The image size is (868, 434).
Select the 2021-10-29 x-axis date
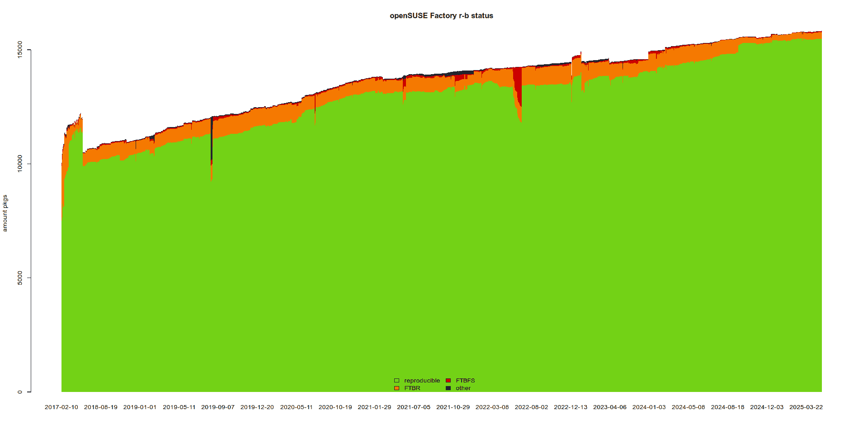(x=453, y=407)
